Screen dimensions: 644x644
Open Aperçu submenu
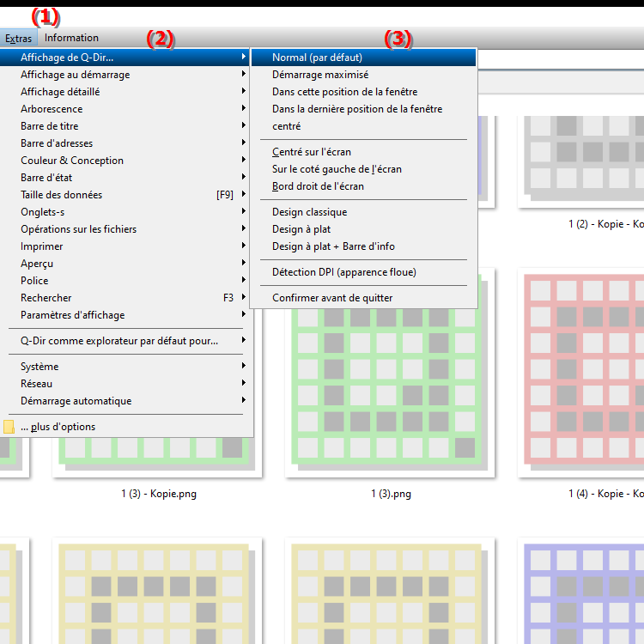(125, 264)
